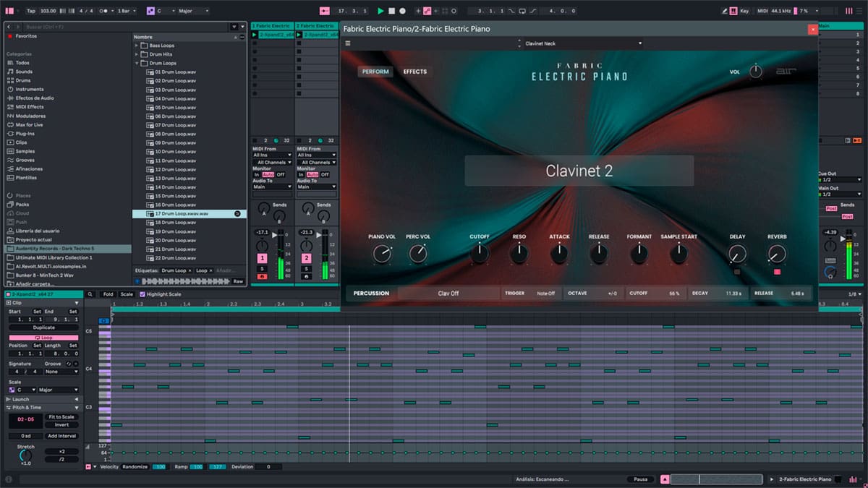Toggle the clip Loop button
The height and width of the screenshot is (488, 868).
(x=43, y=338)
